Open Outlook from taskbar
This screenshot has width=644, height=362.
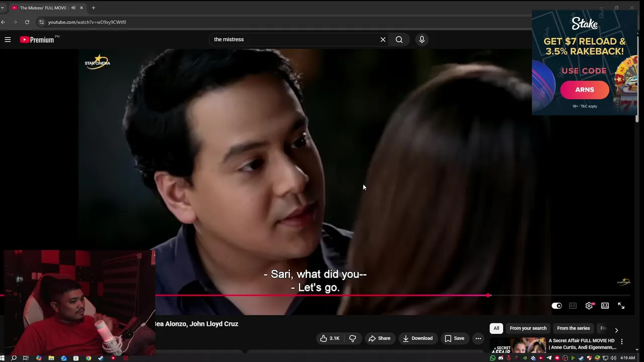[63, 358]
